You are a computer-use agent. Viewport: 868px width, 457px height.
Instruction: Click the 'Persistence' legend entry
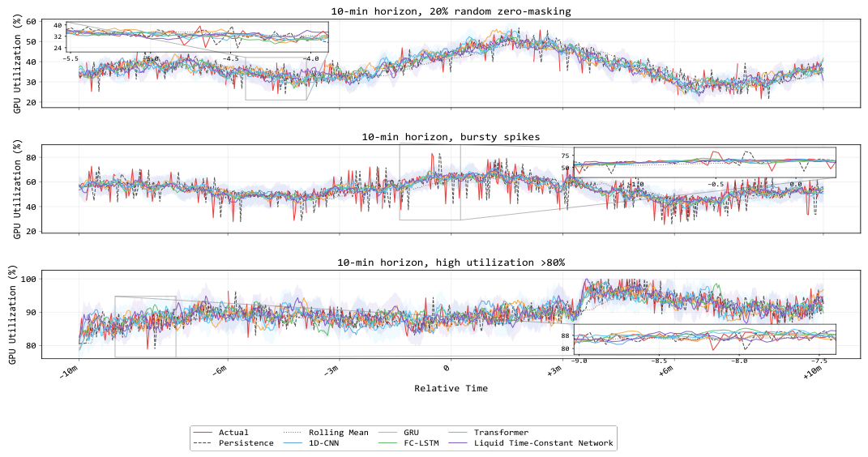click(246, 443)
